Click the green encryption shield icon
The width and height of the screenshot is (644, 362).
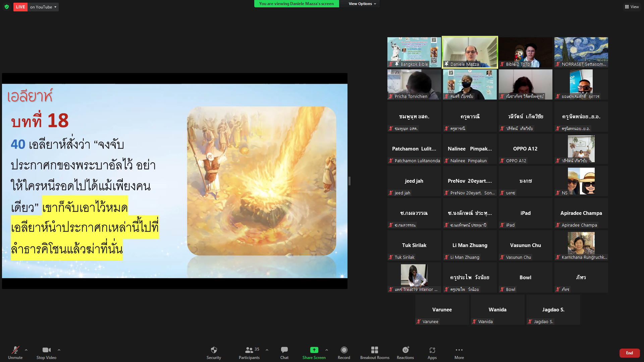tap(7, 7)
